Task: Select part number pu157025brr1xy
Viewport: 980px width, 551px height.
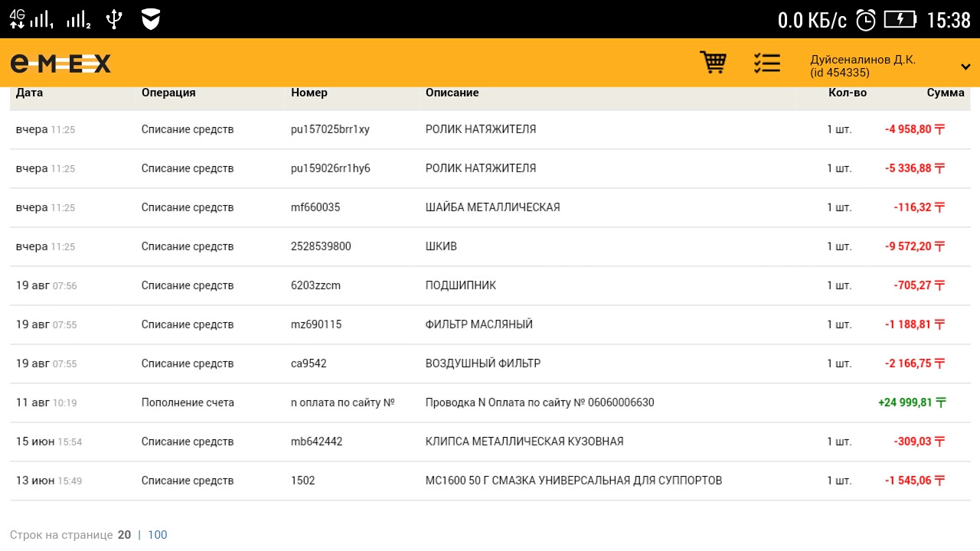Action: pos(330,129)
